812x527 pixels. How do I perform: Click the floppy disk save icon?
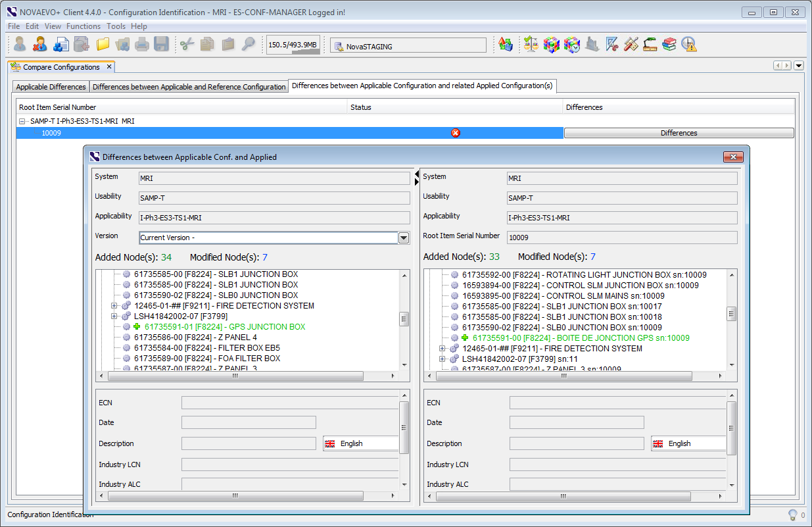(x=161, y=45)
